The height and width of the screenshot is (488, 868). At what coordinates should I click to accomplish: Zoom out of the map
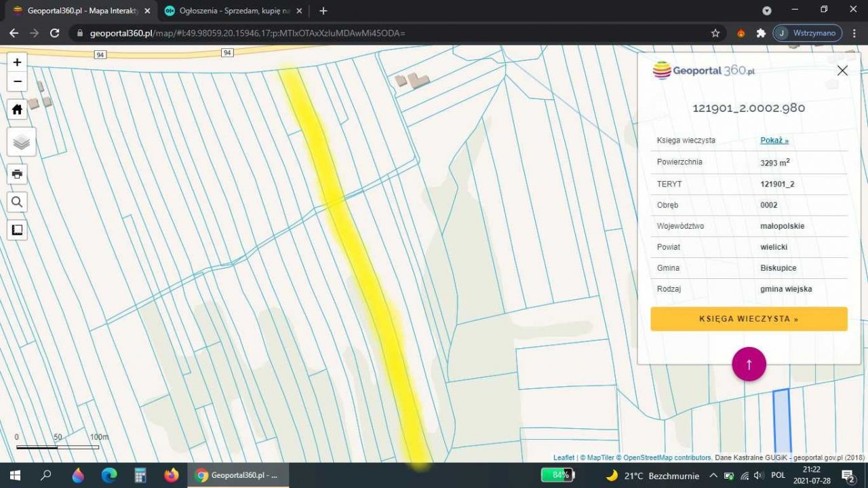[17, 81]
